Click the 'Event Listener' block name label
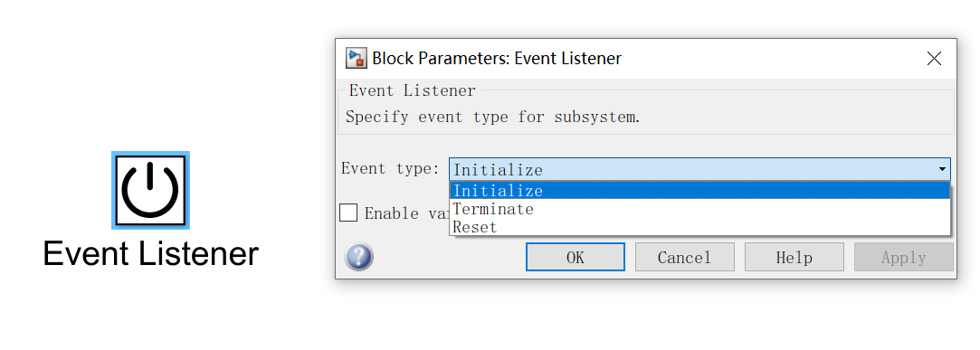 [x=150, y=254]
